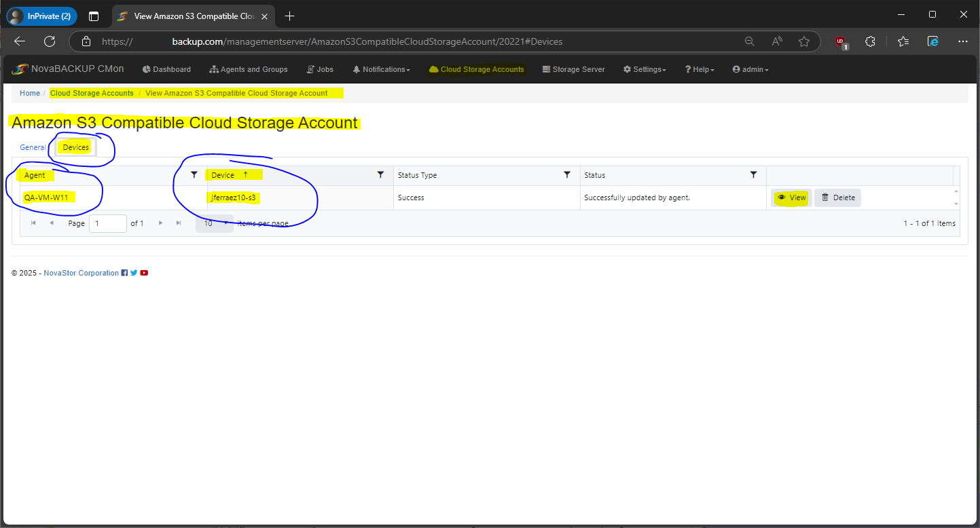The height and width of the screenshot is (528, 980).
Task: Open the NovaStor Corporation link
Action: 81,273
